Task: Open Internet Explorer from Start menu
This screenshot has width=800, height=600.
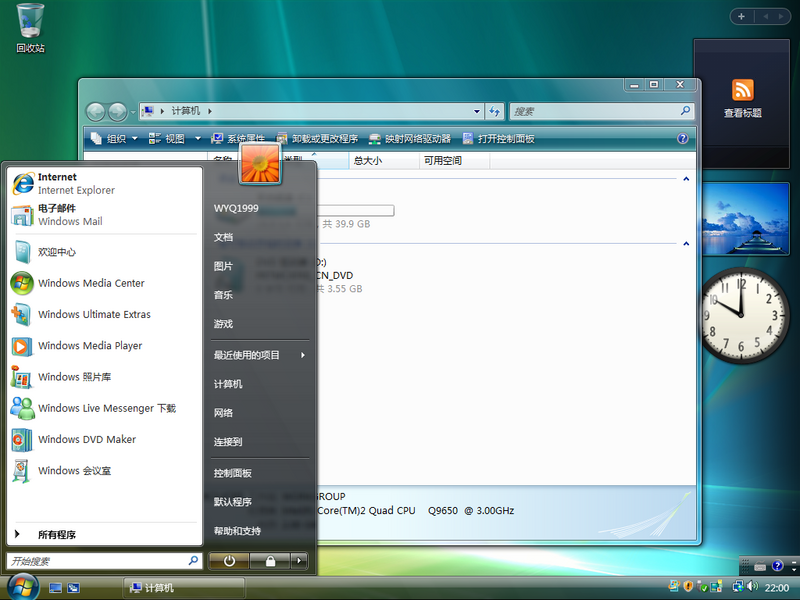Action: (x=105, y=184)
